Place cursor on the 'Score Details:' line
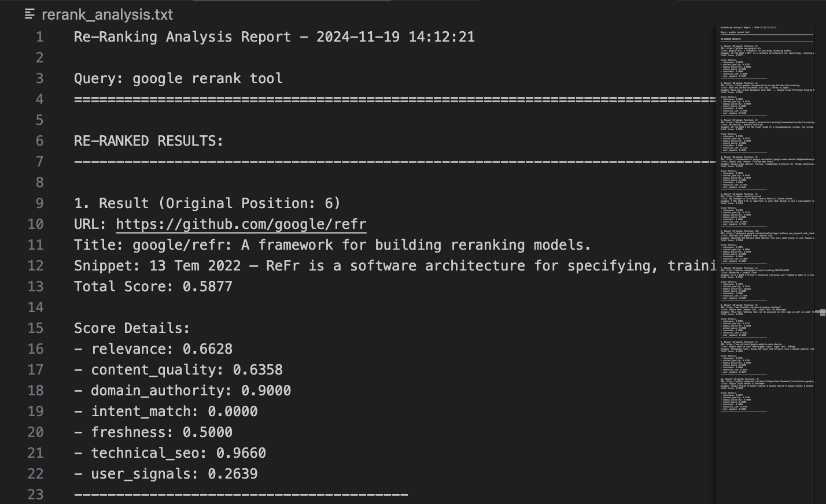The image size is (826, 504). (132, 328)
